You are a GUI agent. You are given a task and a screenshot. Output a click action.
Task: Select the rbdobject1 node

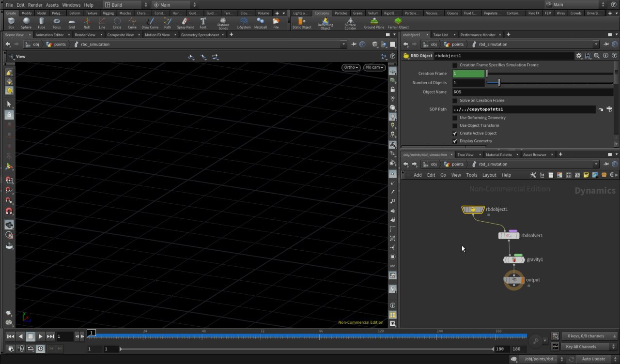473,210
